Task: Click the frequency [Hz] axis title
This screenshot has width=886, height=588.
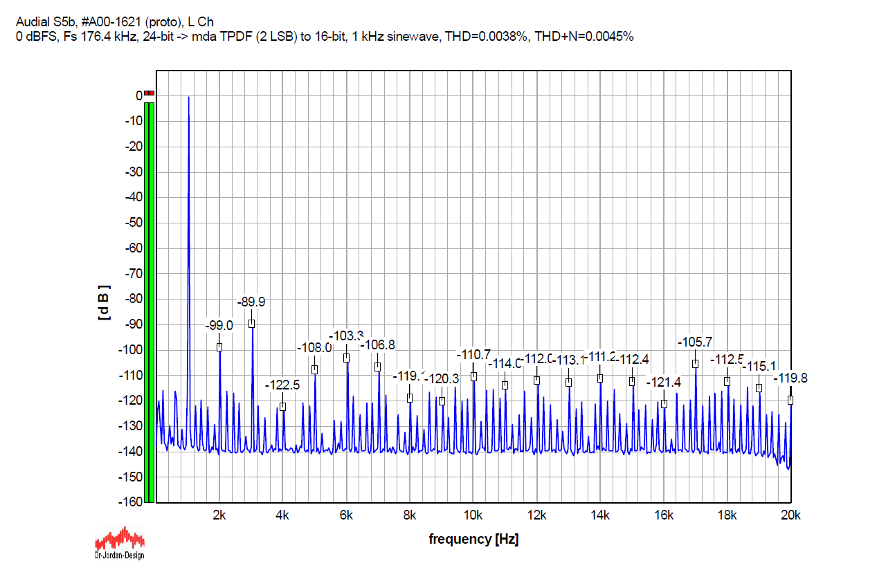Action: click(x=473, y=539)
